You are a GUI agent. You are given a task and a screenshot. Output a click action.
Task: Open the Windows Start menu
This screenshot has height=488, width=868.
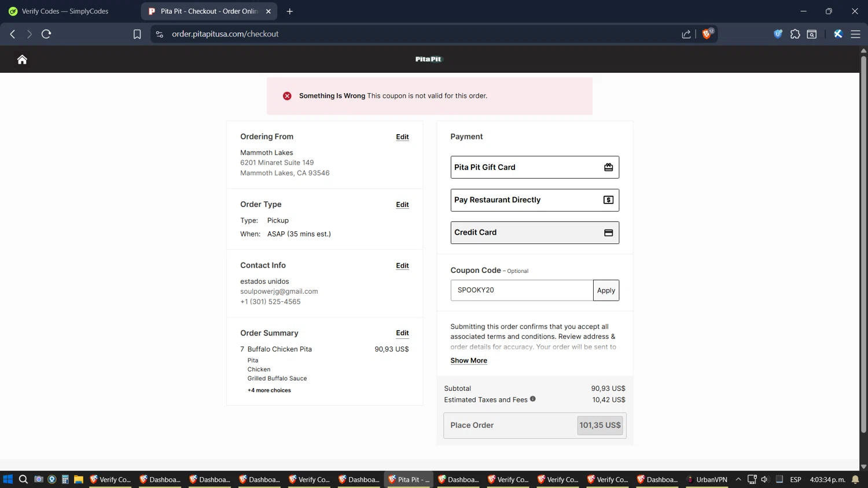pyautogui.click(x=8, y=479)
